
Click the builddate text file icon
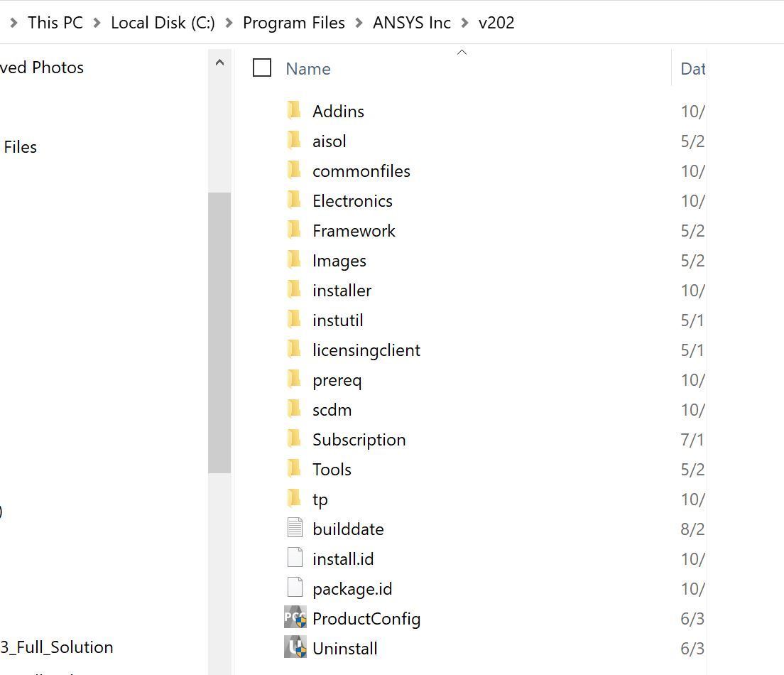click(295, 528)
